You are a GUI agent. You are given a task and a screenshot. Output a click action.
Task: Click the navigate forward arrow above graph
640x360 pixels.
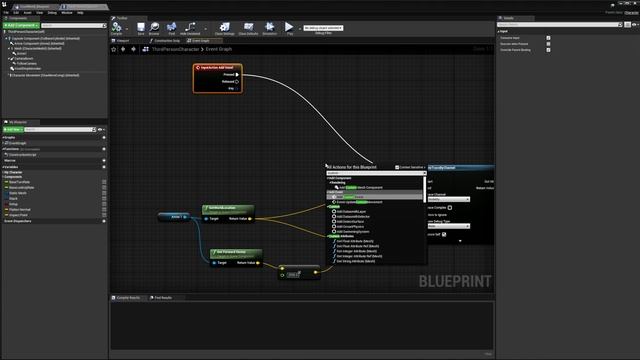[133, 49]
